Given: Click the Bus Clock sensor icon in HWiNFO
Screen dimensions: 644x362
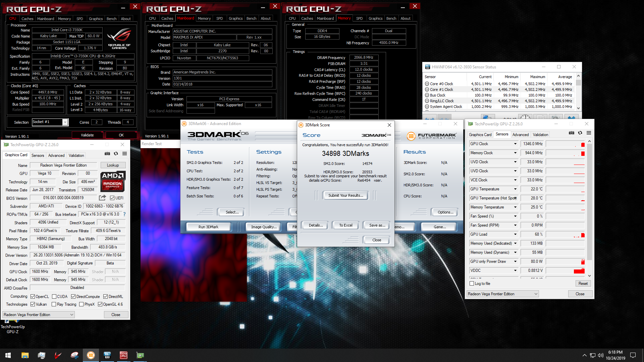Looking at the screenshot, I should (x=427, y=95).
